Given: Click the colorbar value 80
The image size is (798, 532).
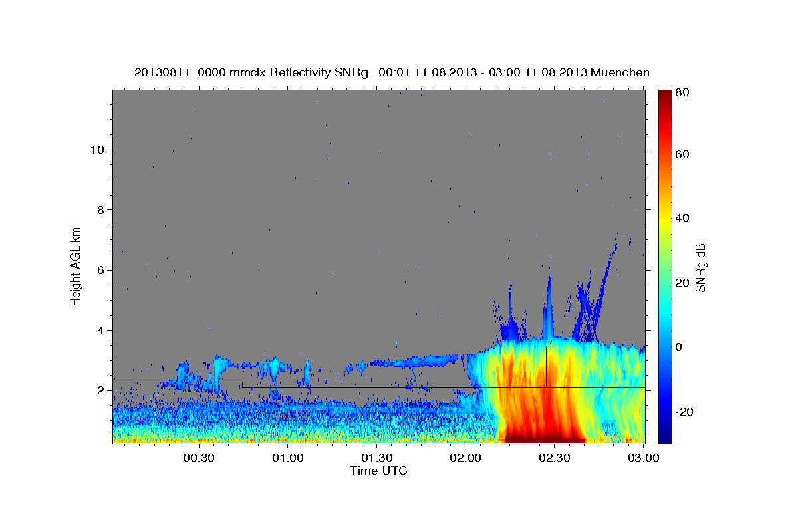Looking at the screenshot, I should pyautogui.click(x=681, y=92).
